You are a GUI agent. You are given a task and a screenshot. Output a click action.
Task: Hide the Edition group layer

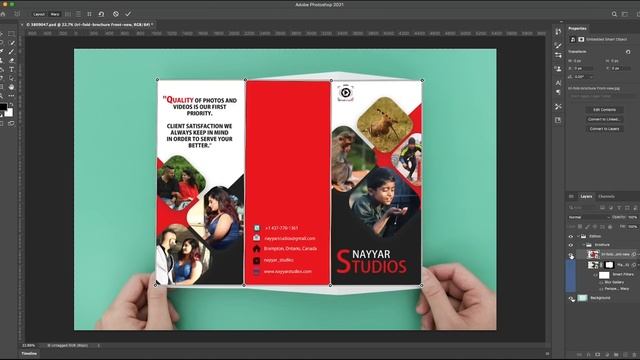coord(571,236)
